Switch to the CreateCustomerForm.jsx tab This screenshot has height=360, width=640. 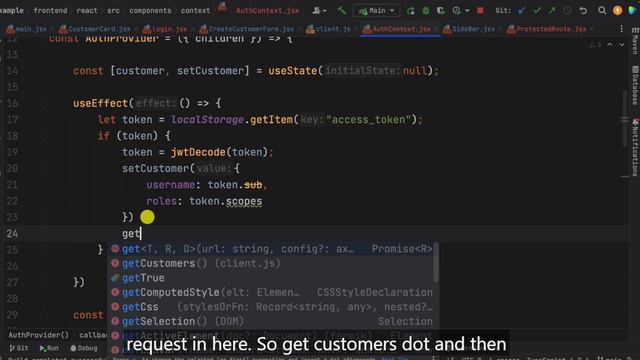(x=247, y=29)
